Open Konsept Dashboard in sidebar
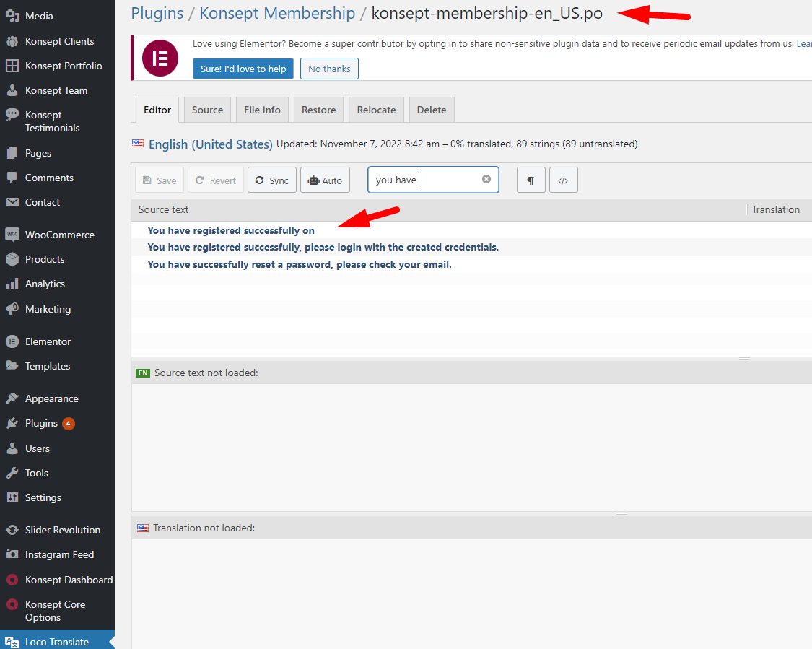The image size is (812, 649). pos(69,580)
